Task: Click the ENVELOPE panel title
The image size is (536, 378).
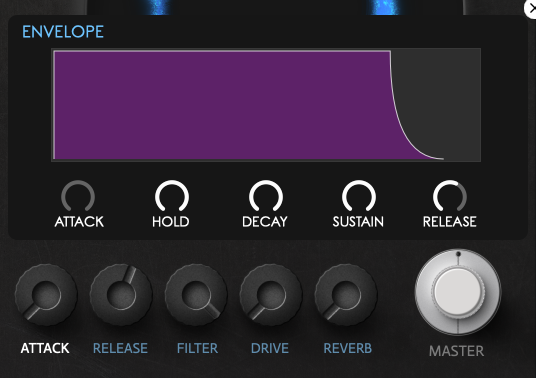Action: (63, 32)
